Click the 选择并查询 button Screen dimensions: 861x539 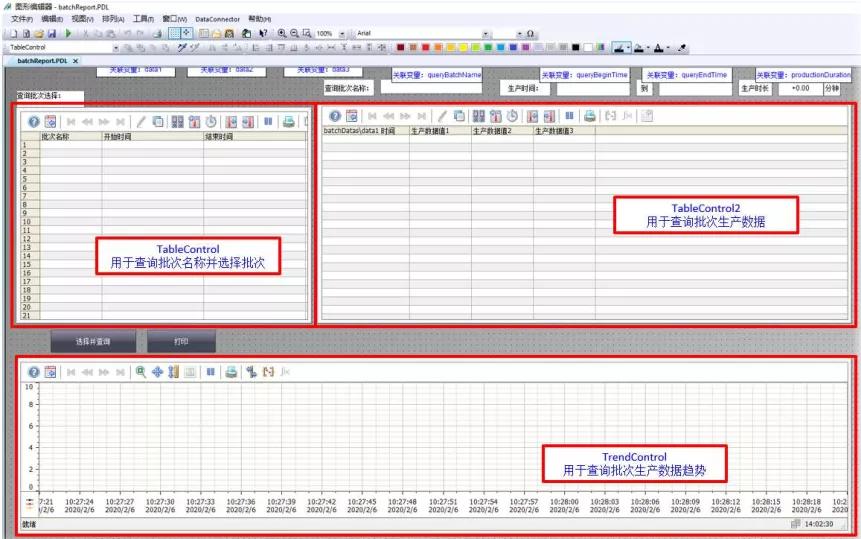(93, 341)
